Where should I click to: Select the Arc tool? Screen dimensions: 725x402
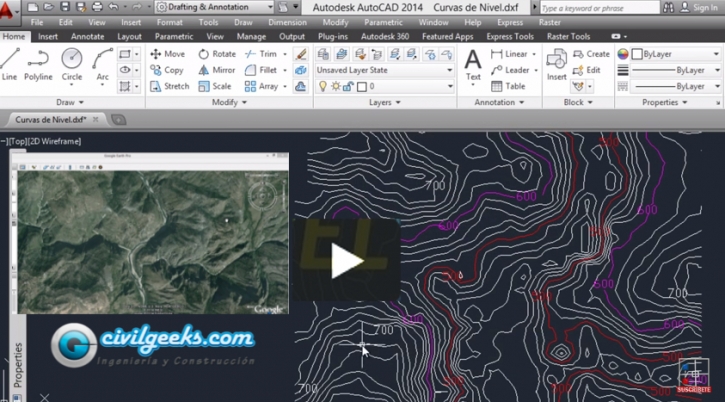coord(102,65)
